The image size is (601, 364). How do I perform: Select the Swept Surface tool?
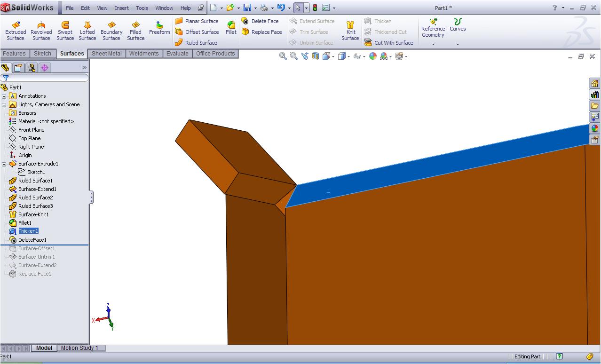pyautogui.click(x=65, y=31)
